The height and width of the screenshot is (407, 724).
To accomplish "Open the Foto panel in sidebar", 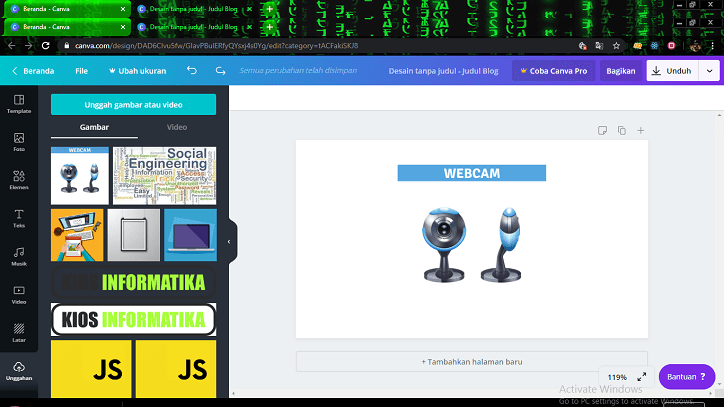I will point(19,142).
